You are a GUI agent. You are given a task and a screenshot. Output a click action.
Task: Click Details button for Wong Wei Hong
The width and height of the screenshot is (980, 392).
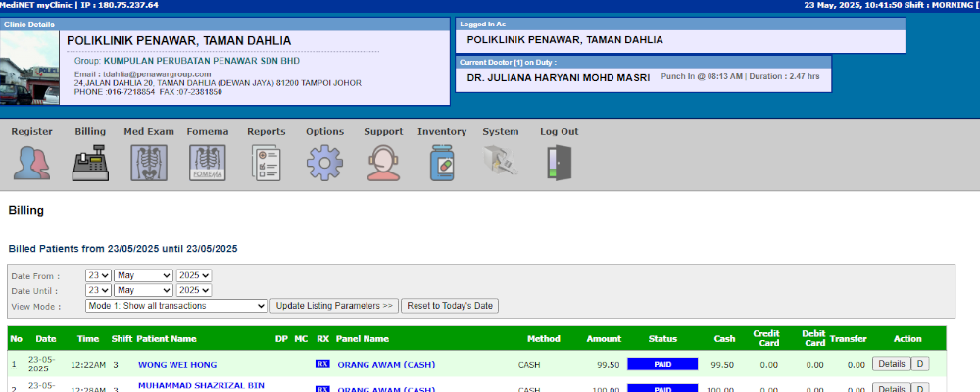tap(890, 364)
